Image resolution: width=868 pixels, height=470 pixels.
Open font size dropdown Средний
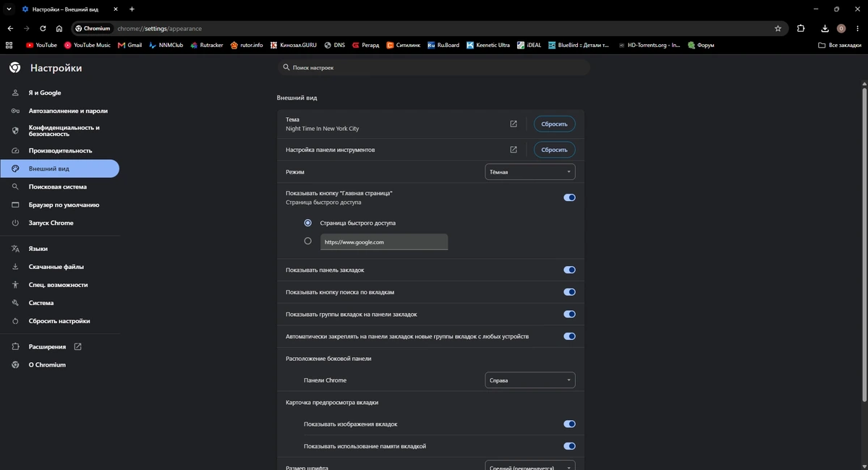click(530, 465)
